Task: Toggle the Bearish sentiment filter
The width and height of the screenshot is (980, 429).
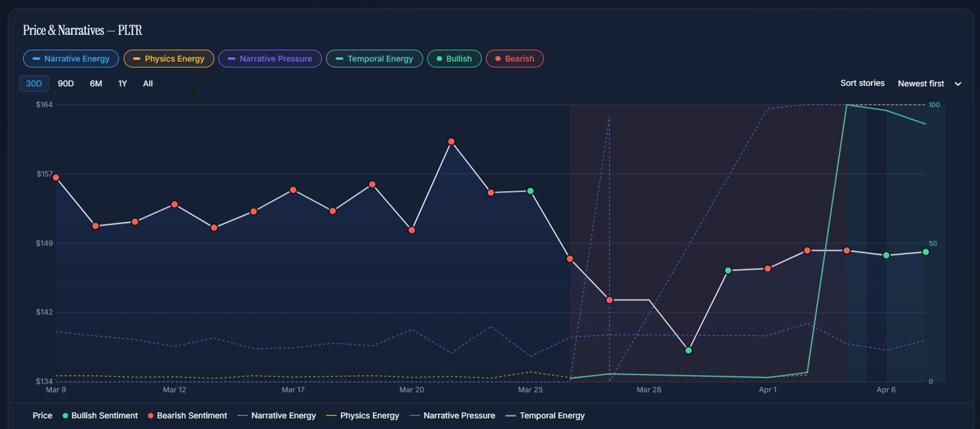Action: pos(514,59)
